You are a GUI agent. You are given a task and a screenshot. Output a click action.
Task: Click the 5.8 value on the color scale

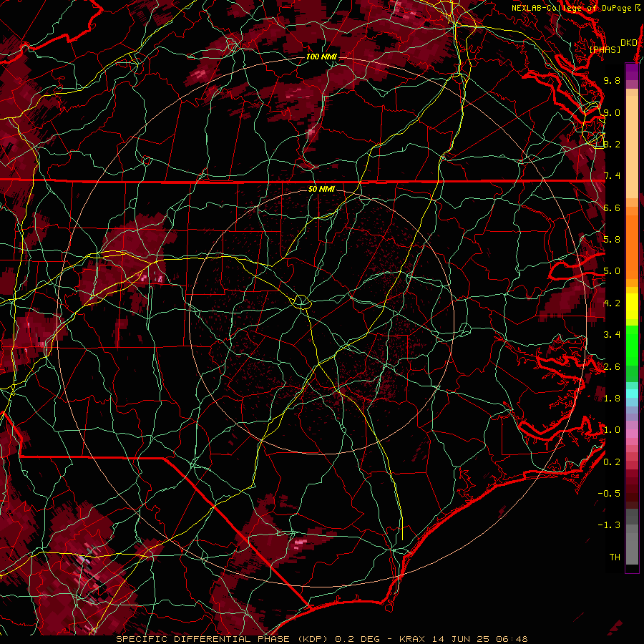click(612, 240)
